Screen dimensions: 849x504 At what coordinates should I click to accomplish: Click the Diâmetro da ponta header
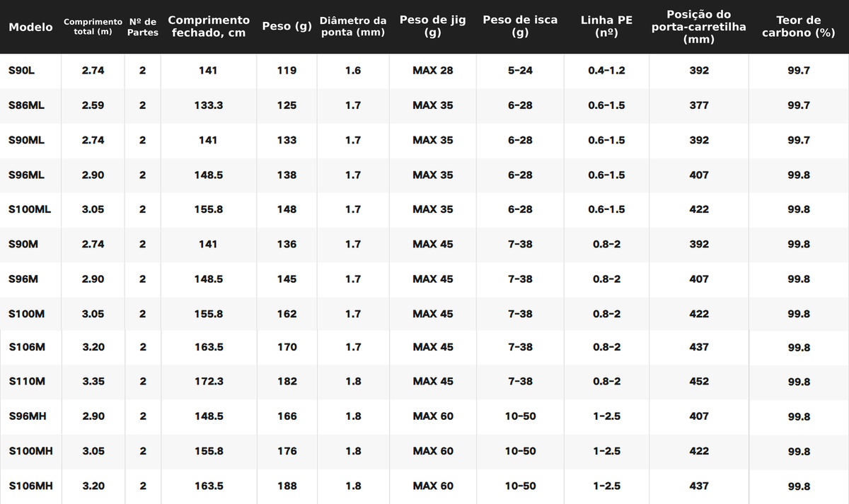353,27
